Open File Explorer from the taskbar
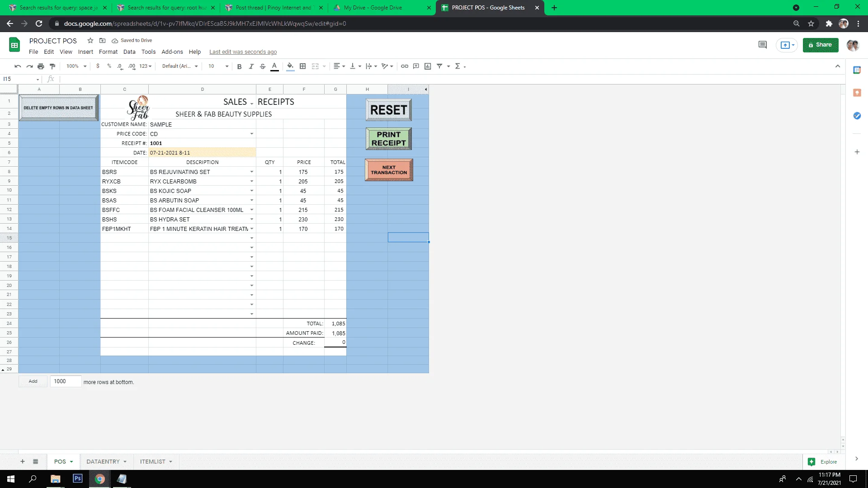This screenshot has width=868, height=488. 56,479
